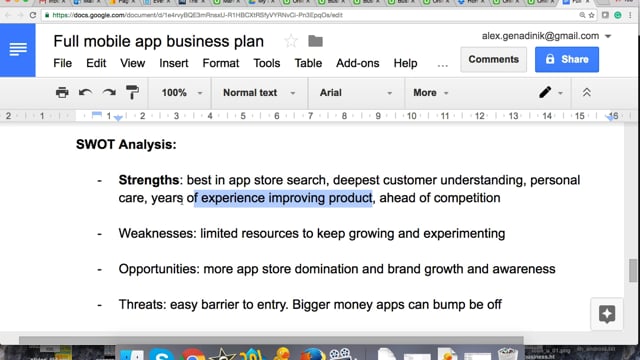Open the Format menu
640x360 pixels.
point(221,63)
